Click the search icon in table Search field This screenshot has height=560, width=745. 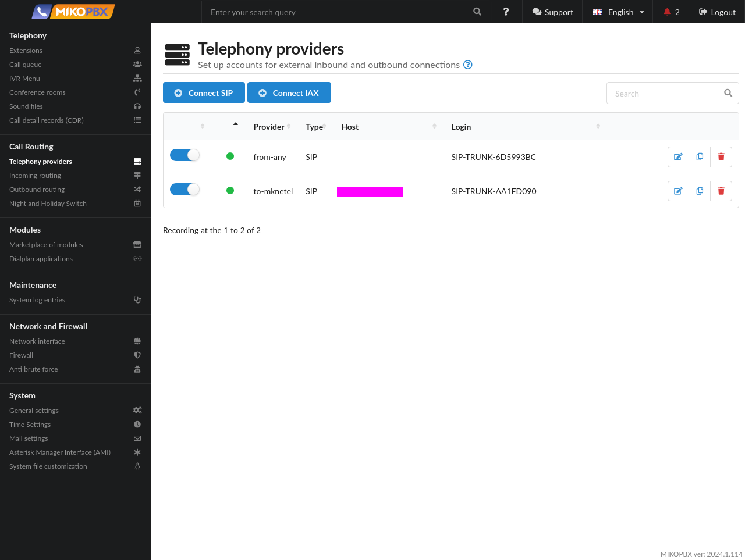click(728, 93)
